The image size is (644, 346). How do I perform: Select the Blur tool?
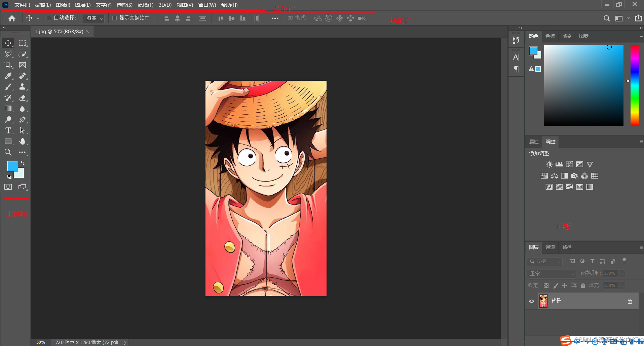(x=22, y=109)
